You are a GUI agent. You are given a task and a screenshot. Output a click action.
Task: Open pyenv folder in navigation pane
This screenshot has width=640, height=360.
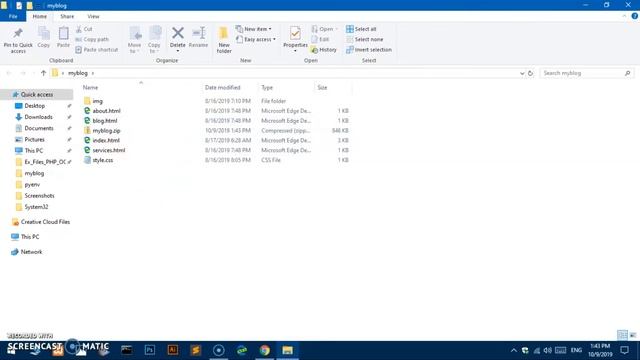[32, 184]
